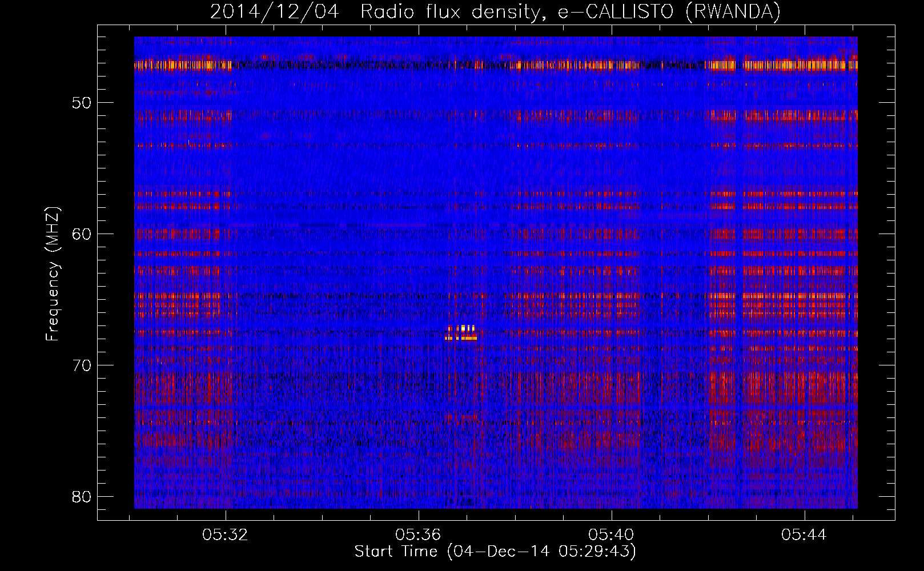Click the 50 frequency tick label
Screen dimensions: 924x571
[82, 103]
